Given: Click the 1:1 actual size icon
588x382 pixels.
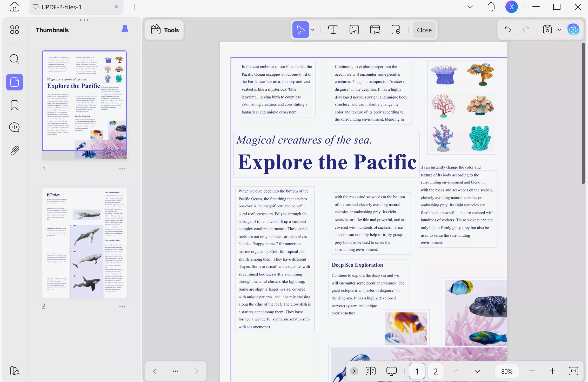Looking at the screenshot, I should pyautogui.click(x=573, y=371).
